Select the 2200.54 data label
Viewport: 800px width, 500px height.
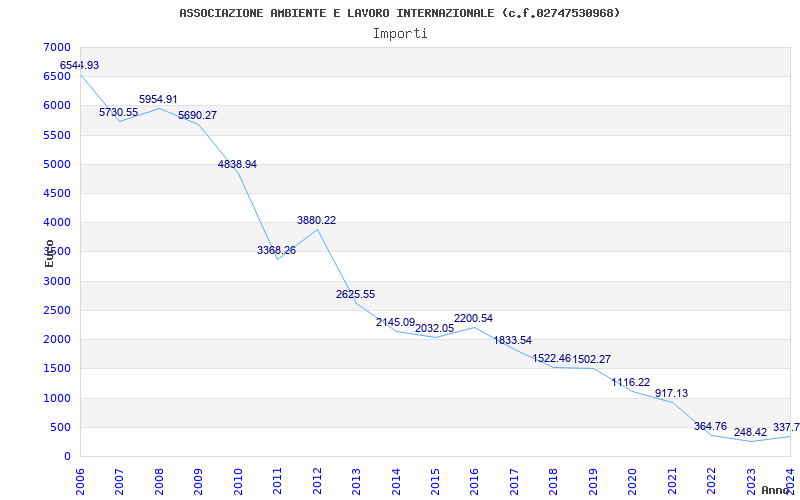tap(473, 318)
